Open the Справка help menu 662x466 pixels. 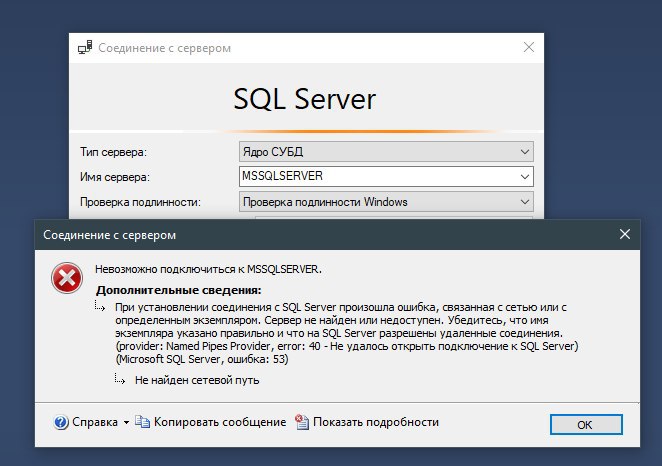tap(95, 422)
